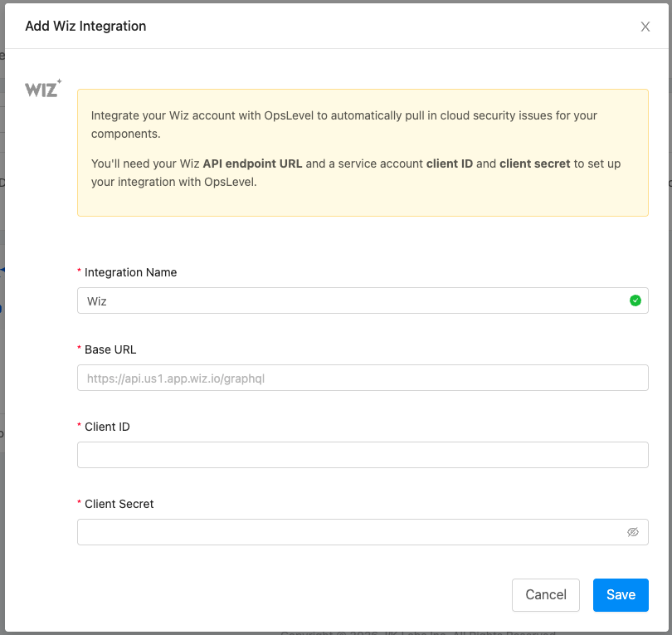Focus the Integration Name input field
Viewport: 672px width, 635px height.
coord(363,300)
